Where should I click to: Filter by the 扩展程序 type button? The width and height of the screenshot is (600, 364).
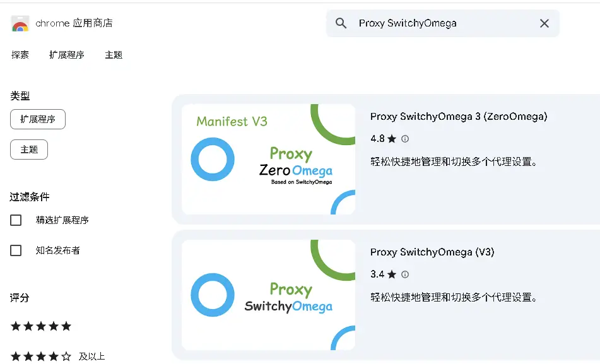38,119
